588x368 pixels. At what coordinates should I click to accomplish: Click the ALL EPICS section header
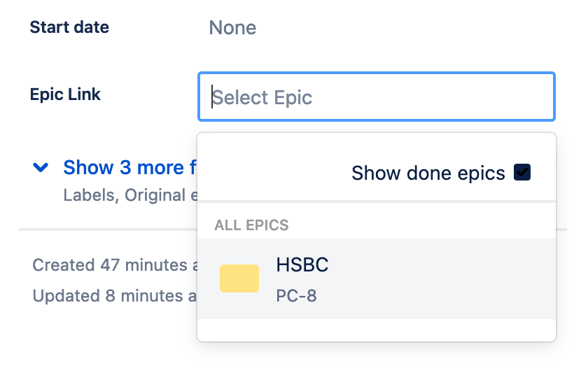coord(251,225)
